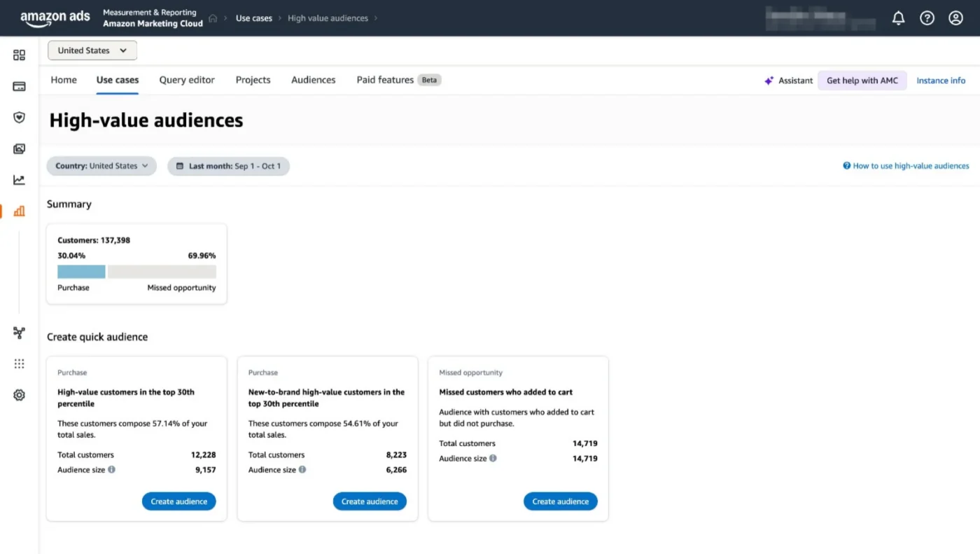
Task: Click the Get help with AMC button
Action: (862, 81)
